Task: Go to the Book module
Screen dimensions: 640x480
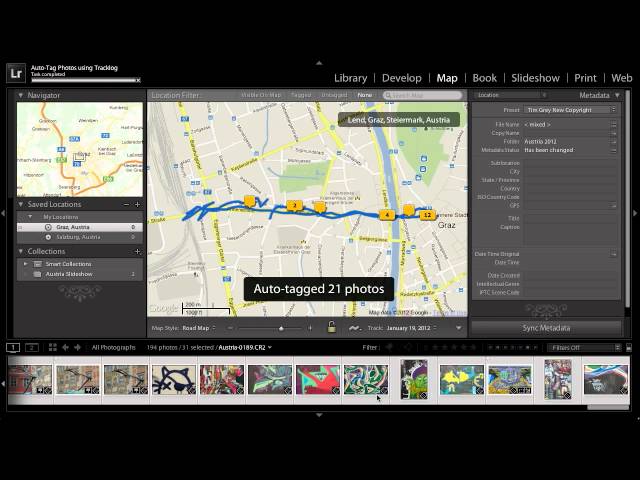Action: (484, 78)
